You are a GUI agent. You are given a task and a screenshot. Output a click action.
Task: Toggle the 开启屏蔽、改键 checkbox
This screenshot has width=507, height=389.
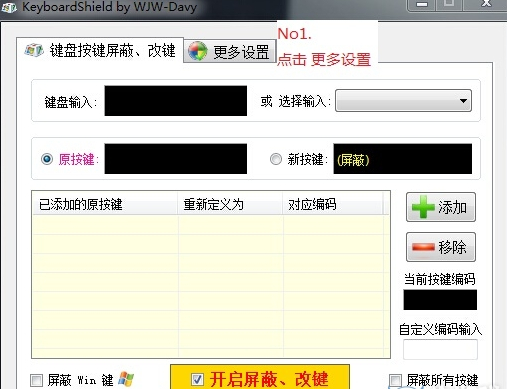197,379
